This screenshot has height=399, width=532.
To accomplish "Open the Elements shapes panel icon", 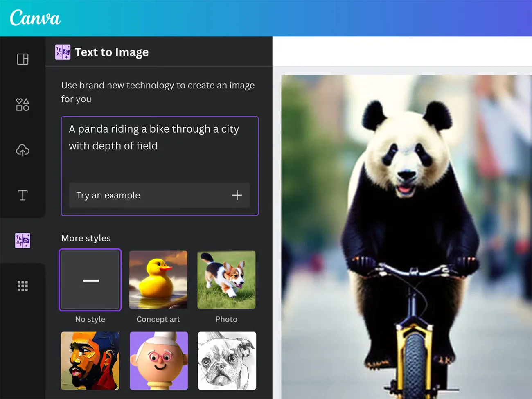I will coord(23,105).
